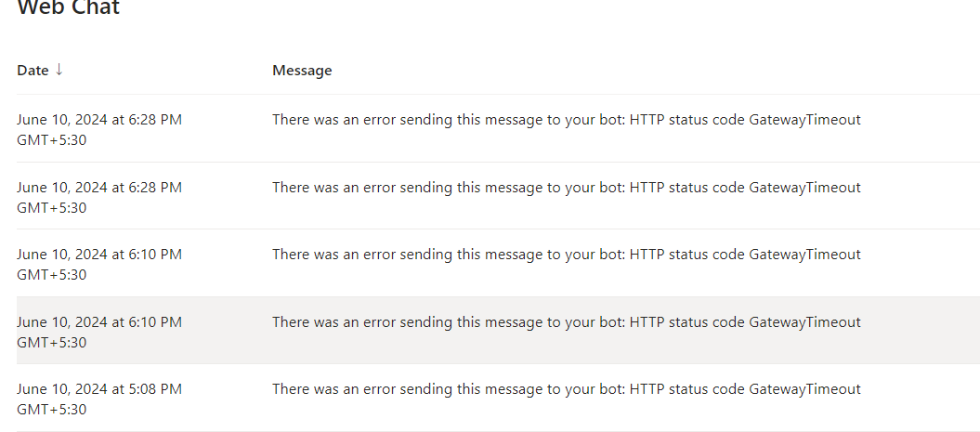Click the error message in the topmost row
This screenshot has width=980, height=432.
(x=566, y=119)
